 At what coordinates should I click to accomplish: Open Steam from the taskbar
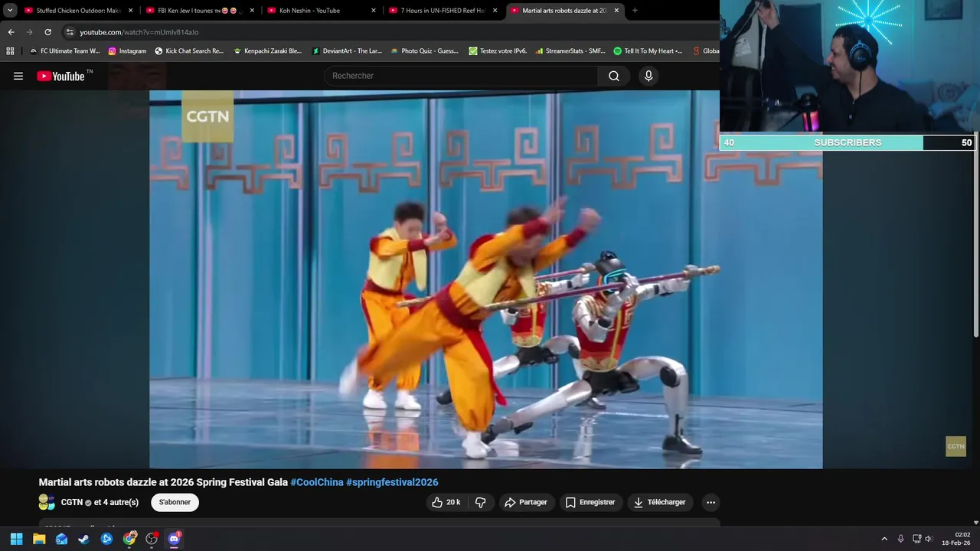[83, 539]
